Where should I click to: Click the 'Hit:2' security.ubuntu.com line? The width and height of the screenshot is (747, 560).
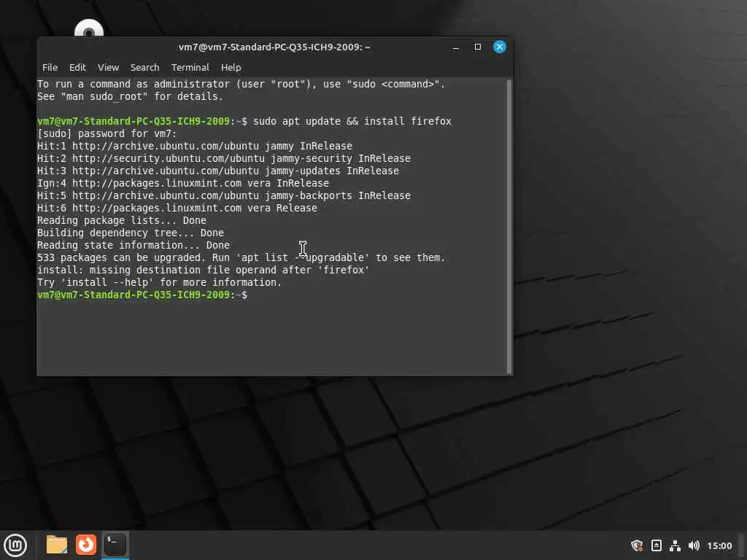(x=224, y=158)
